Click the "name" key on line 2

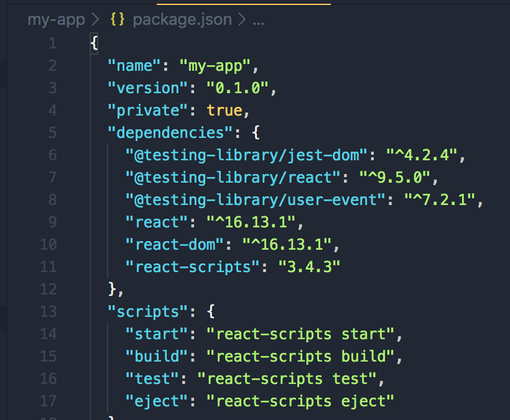pos(134,66)
